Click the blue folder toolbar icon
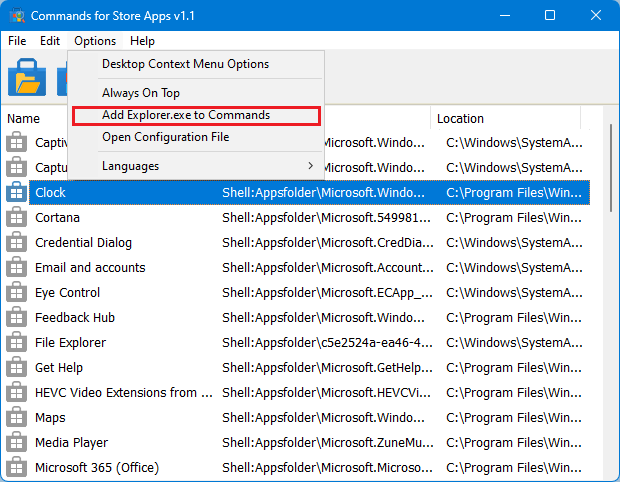620x482 pixels. (27, 77)
